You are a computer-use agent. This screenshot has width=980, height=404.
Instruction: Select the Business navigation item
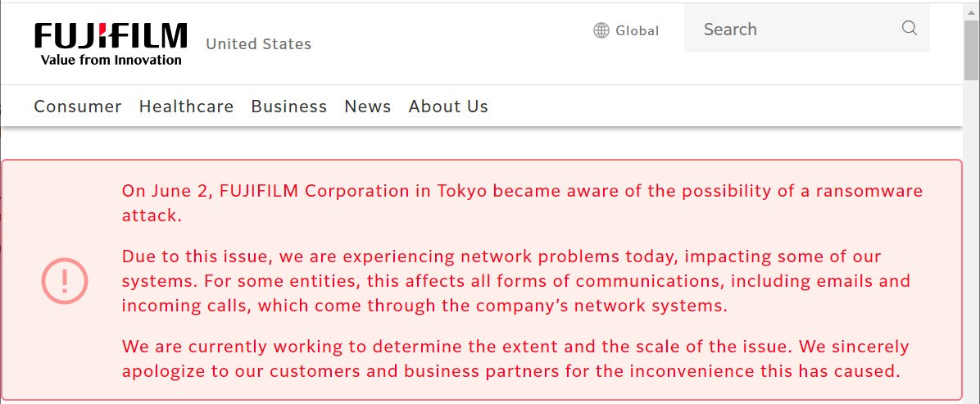288,107
